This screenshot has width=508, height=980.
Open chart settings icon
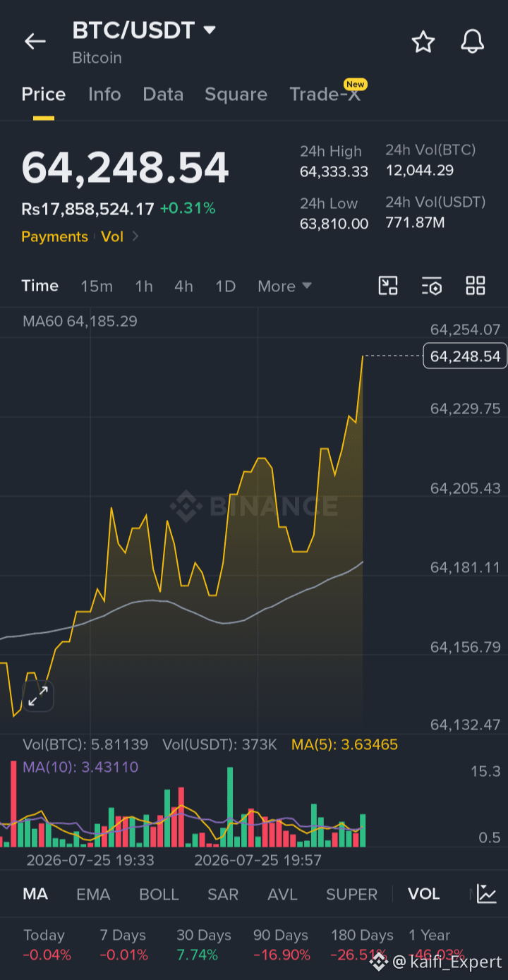[432, 286]
